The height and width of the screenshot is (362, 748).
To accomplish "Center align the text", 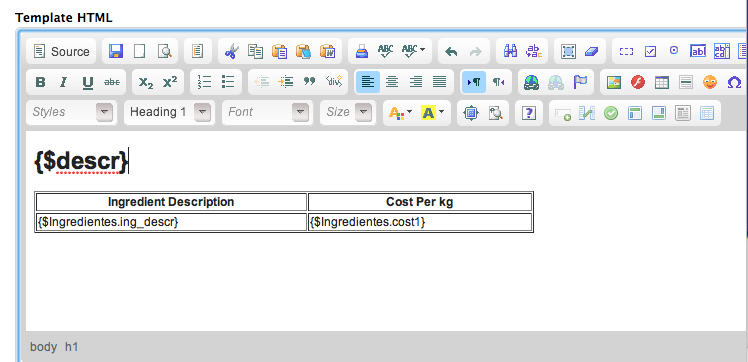I will pos(392,82).
